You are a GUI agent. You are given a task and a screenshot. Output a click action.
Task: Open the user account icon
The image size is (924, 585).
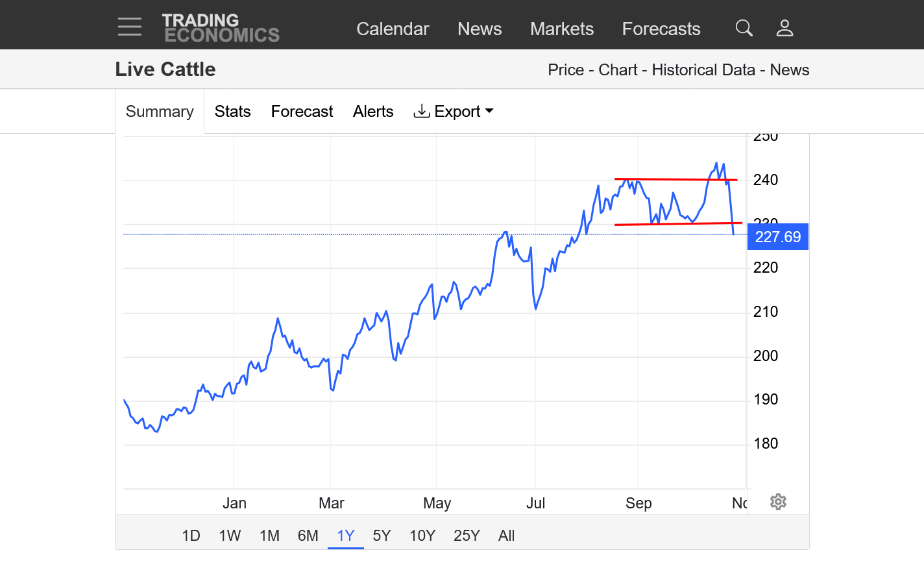tap(784, 28)
